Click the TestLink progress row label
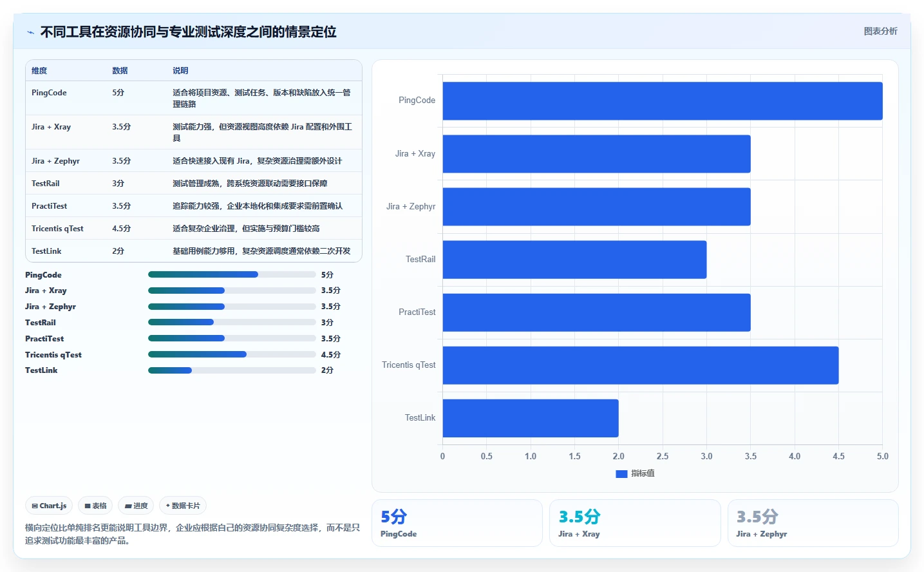 tap(41, 370)
